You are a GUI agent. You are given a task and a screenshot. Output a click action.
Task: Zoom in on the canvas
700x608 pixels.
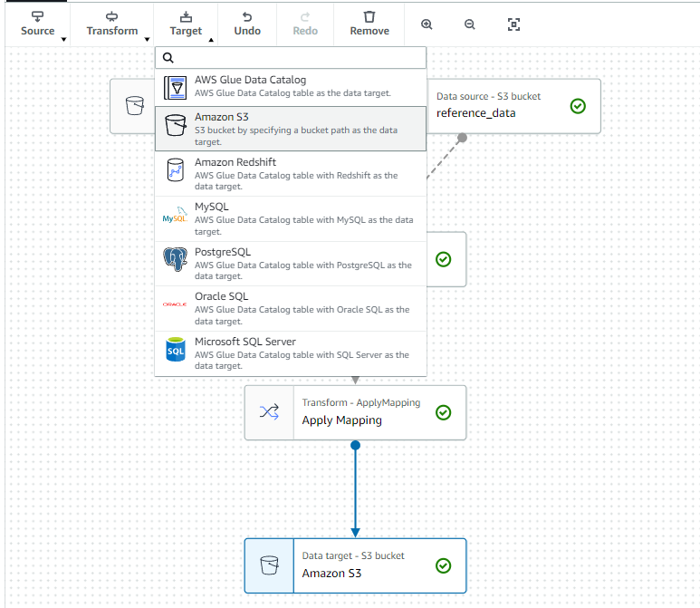pyautogui.click(x=427, y=24)
